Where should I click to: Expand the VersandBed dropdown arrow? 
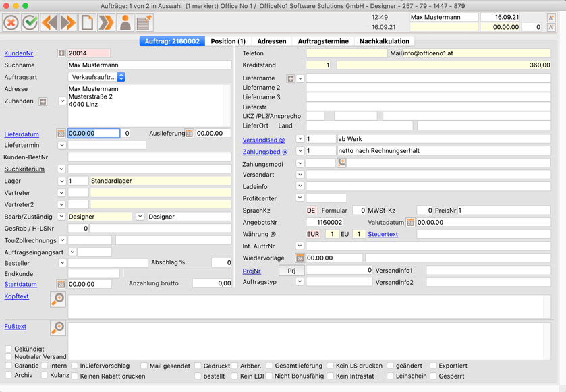coord(300,139)
